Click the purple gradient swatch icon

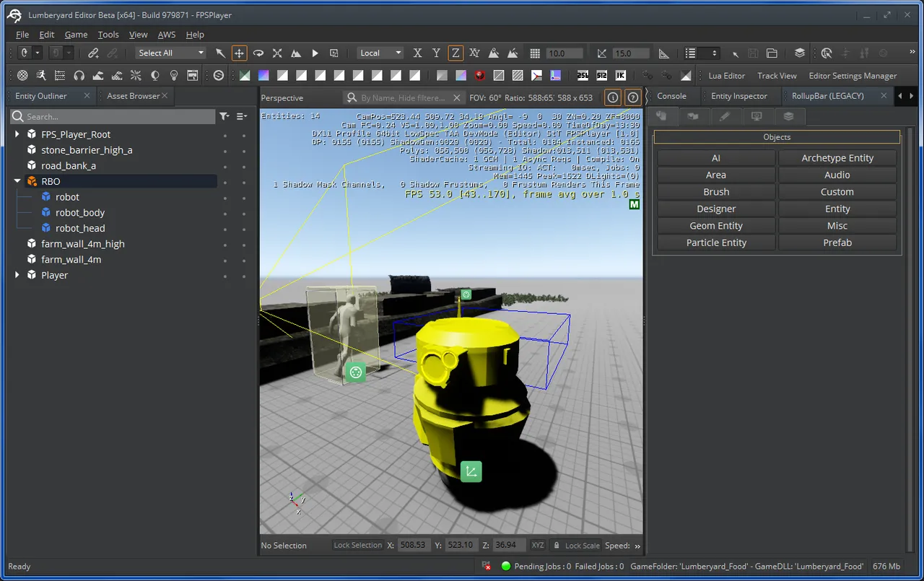264,75
